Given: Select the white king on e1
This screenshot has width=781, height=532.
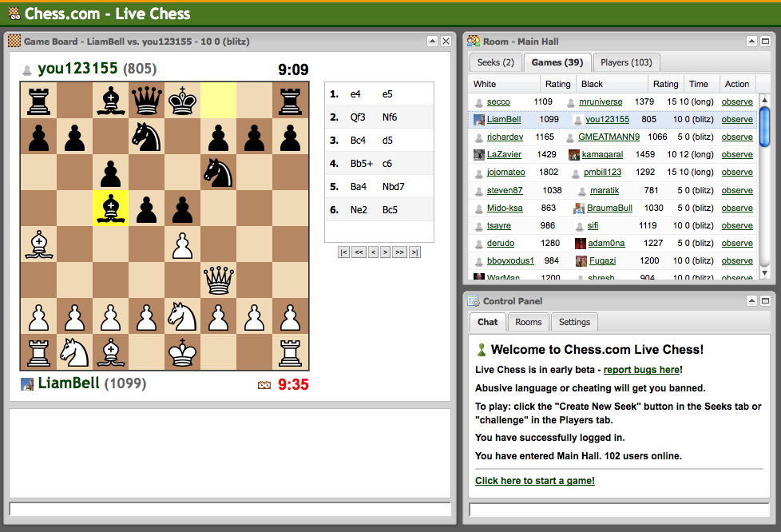Looking at the screenshot, I should [182, 351].
